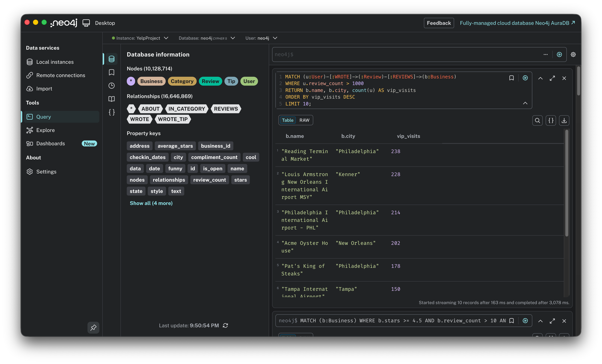Viewport: 602px width, 364px height.
Task: Open the Saved Cypher bookmark sidebar icon
Action: 111,72
